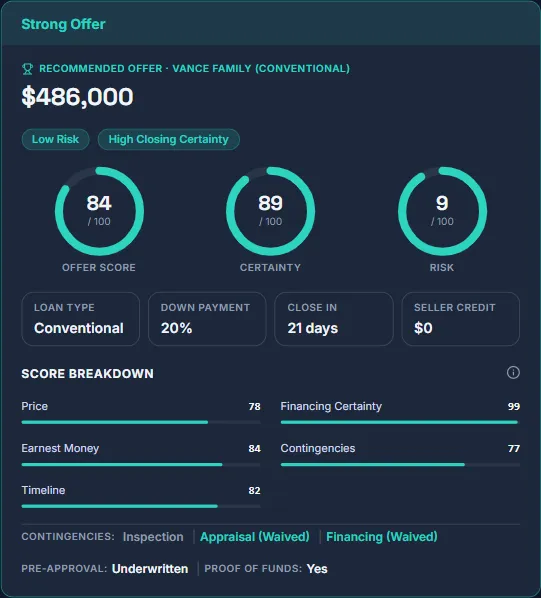
Task: Click the Down Payment 20% card
Action: 207,319
